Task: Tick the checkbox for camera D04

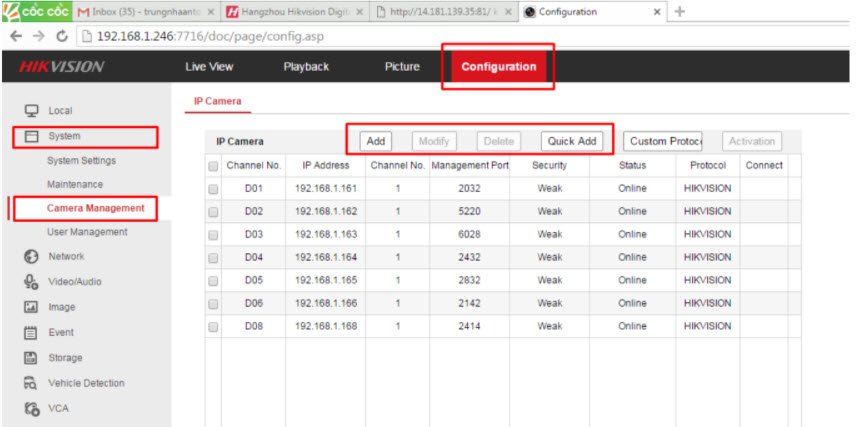Action: coord(212,257)
